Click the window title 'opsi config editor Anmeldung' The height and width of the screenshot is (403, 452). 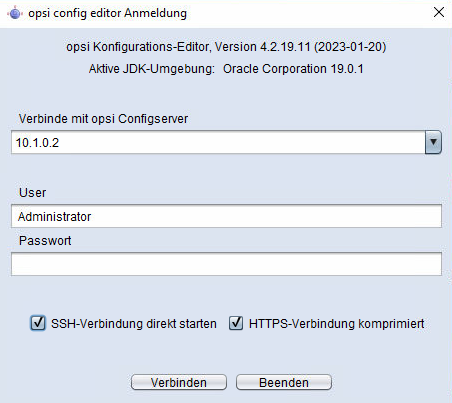pyautogui.click(x=107, y=13)
